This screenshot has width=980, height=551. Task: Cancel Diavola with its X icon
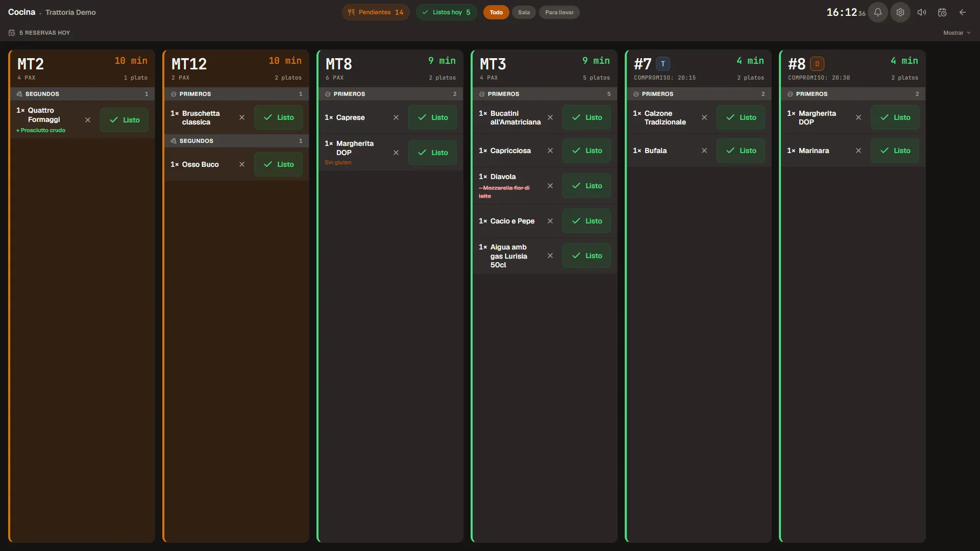tap(550, 186)
